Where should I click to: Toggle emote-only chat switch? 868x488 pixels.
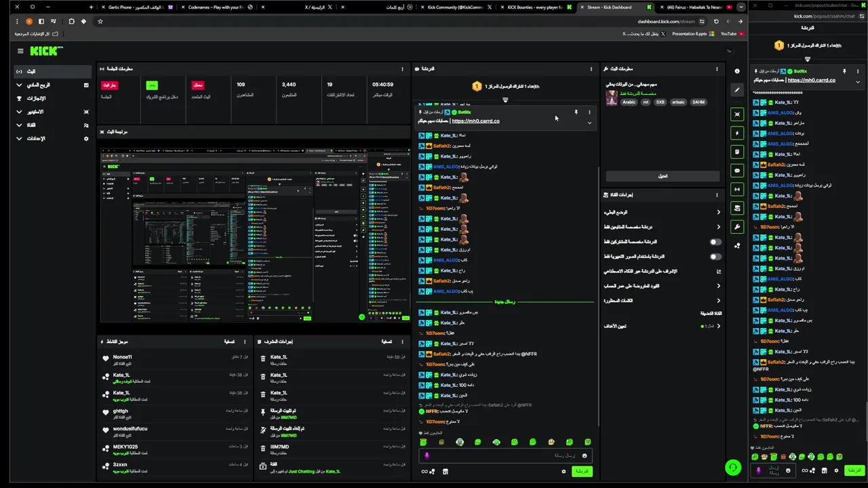(715, 257)
